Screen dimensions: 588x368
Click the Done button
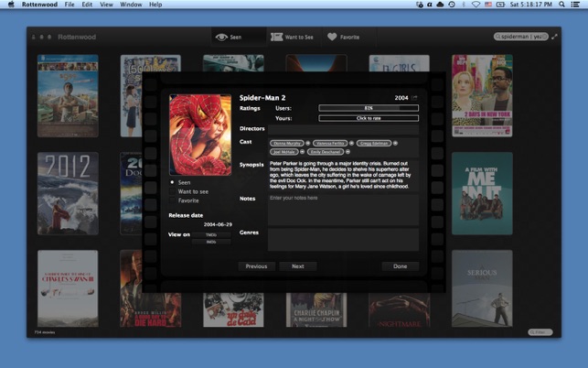coord(400,266)
